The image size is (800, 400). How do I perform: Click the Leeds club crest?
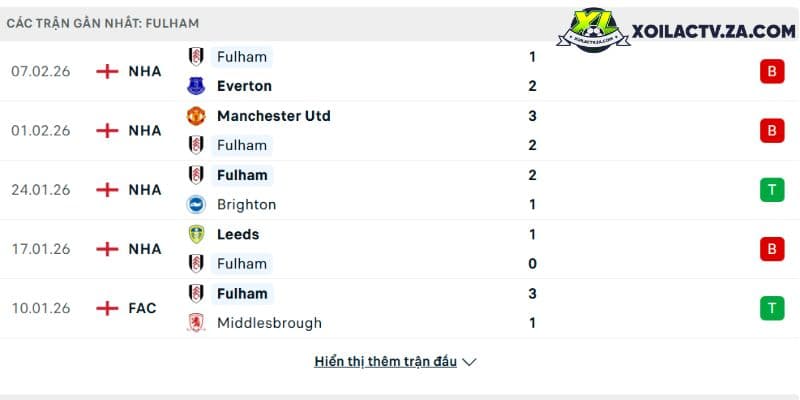click(196, 234)
